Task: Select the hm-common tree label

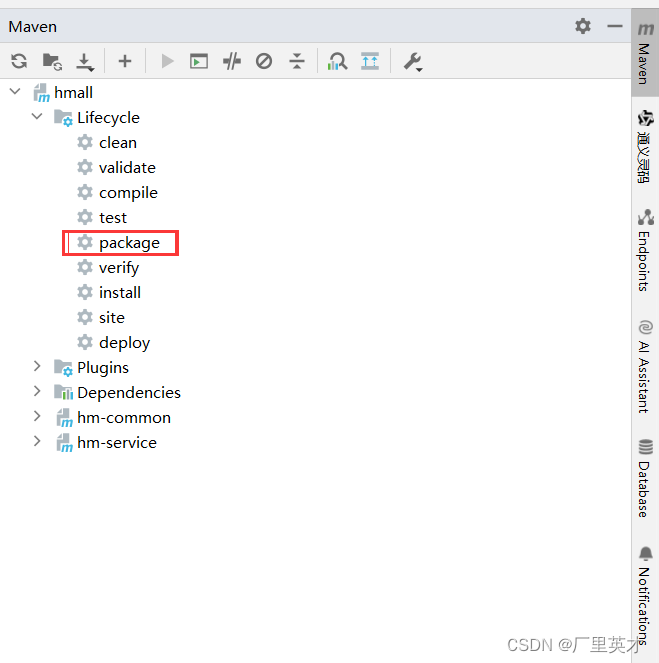Action: tap(124, 418)
